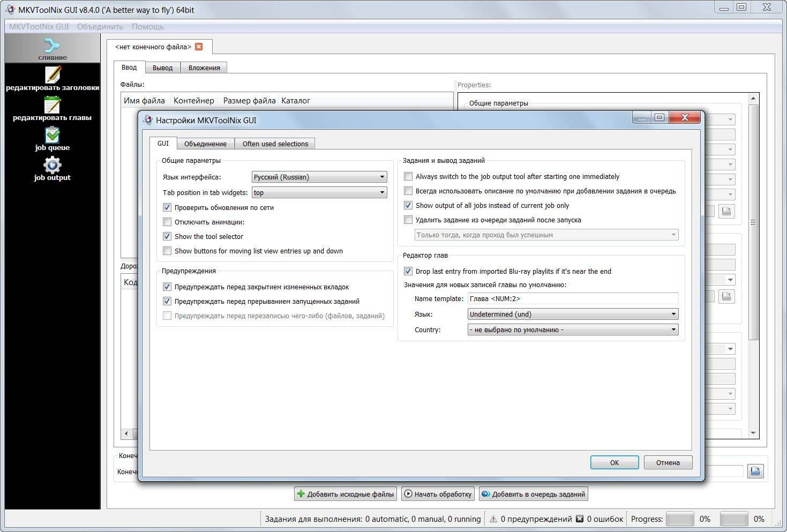Toggle Проверить обновления по сети checkbox

[167, 207]
